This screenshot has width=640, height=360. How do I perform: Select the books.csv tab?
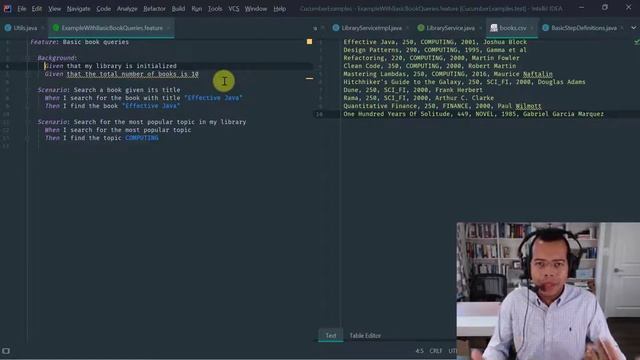click(x=513, y=28)
